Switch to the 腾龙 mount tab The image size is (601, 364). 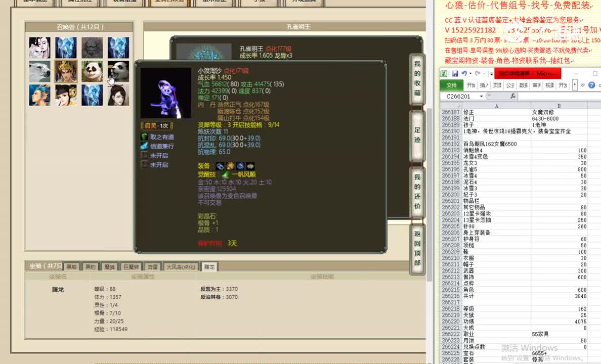[209, 266]
